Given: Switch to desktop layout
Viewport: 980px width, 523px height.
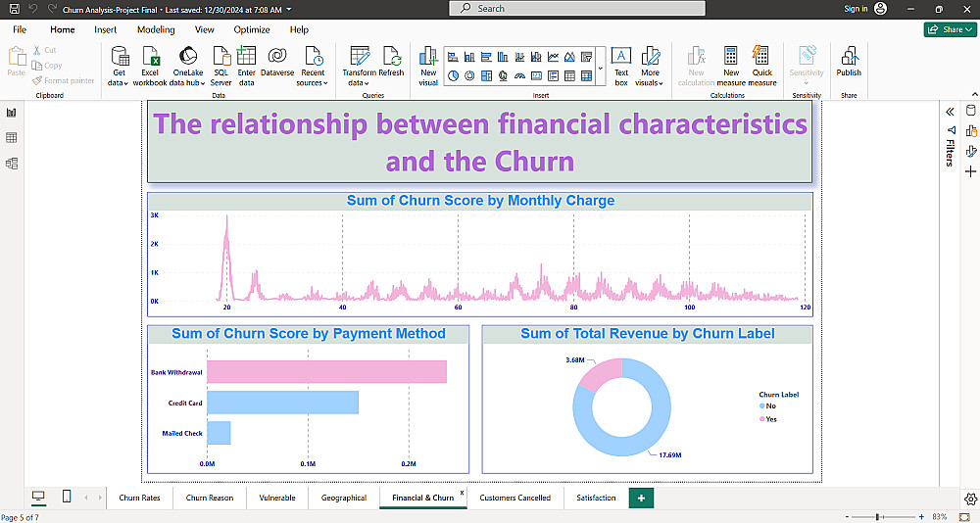Looking at the screenshot, I should click(38, 497).
